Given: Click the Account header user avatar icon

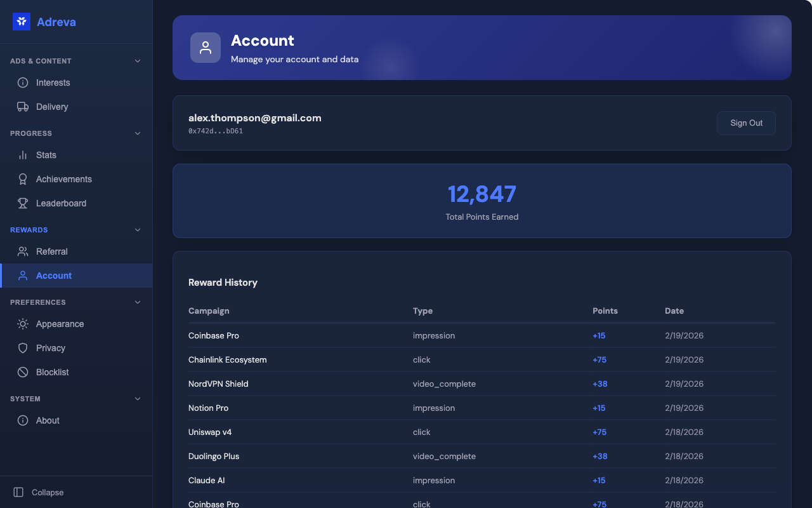Looking at the screenshot, I should point(206,48).
